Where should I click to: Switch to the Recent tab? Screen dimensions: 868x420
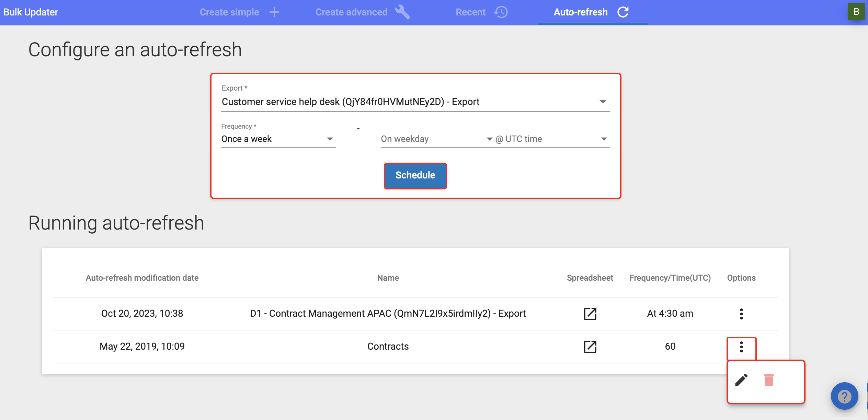pyautogui.click(x=481, y=12)
